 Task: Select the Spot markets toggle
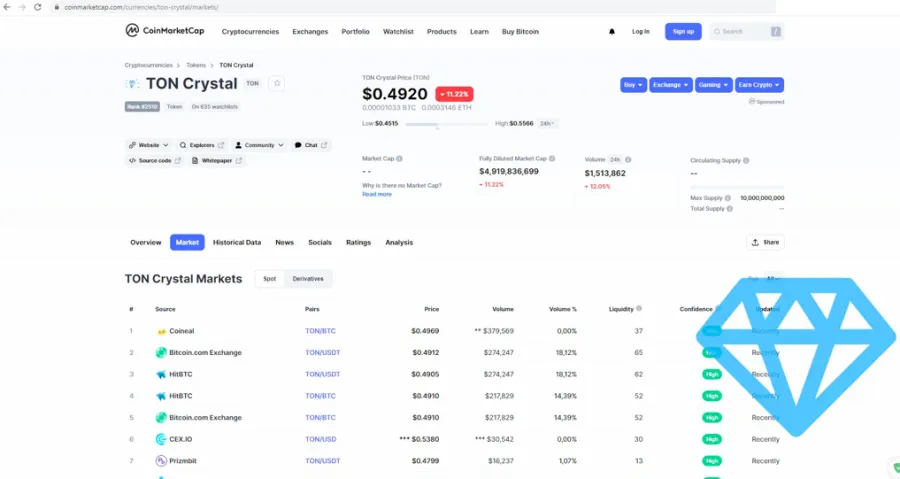pyautogui.click(x=270, y=279)
